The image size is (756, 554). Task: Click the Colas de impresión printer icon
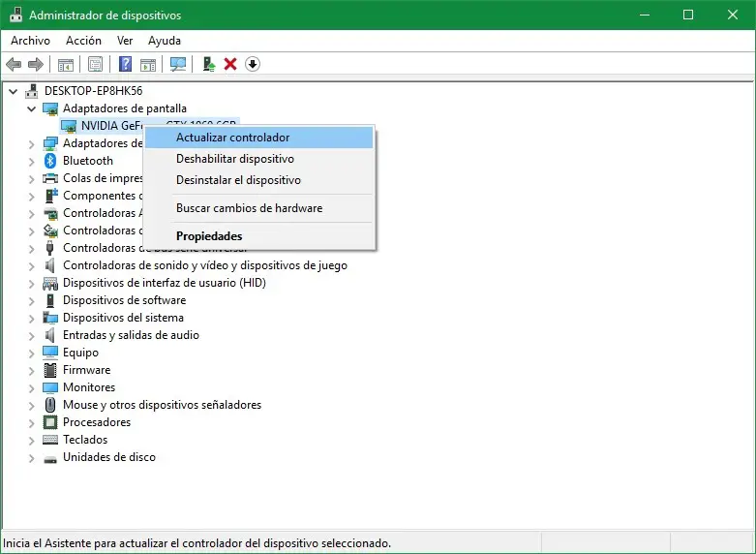click(x=50, y=178)
